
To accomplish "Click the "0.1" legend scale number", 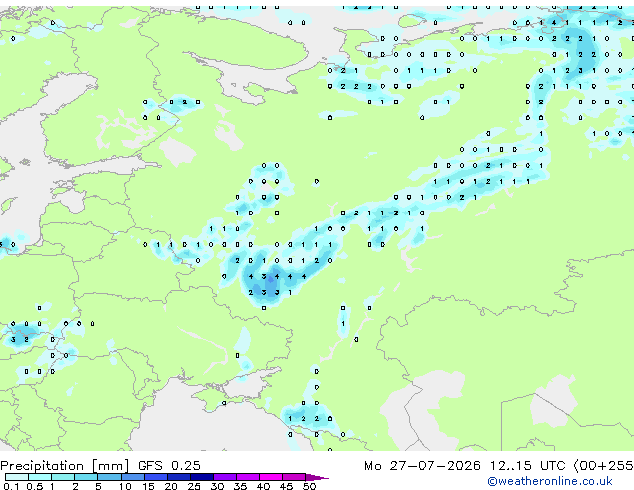I will (x=11, y=486).
